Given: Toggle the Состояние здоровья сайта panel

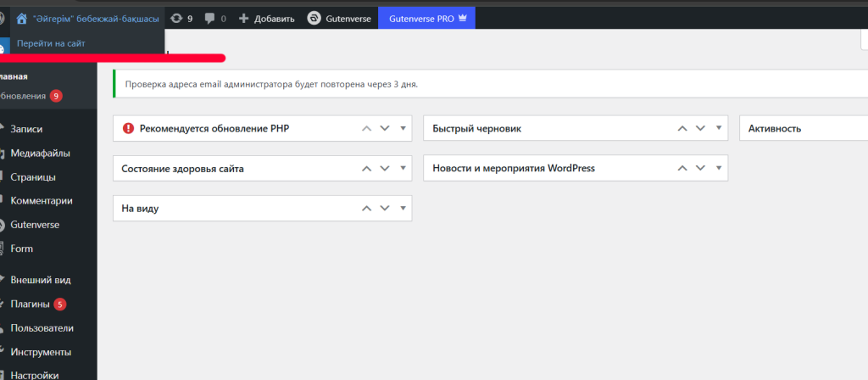Looking at the screenshot, I should (403, 168).
